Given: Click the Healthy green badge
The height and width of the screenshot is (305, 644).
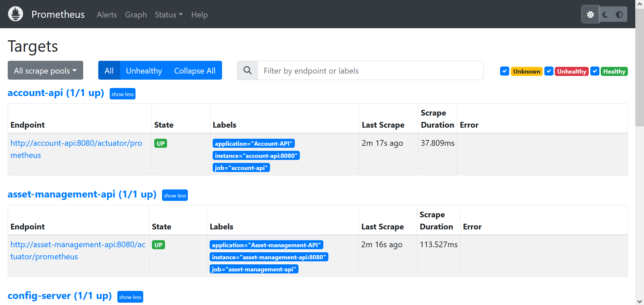Looking at the screenshot, I should pyautogui.click(x=614, y=71).
